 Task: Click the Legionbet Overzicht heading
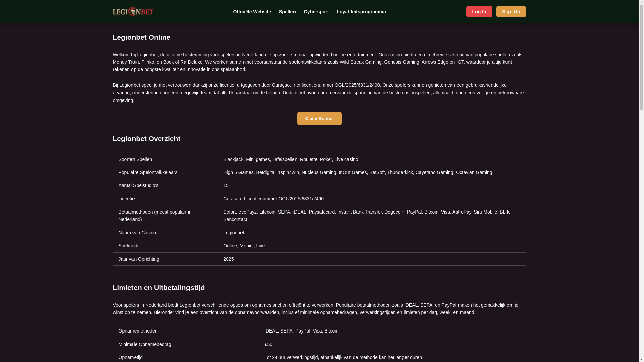[x=147, y=139]
